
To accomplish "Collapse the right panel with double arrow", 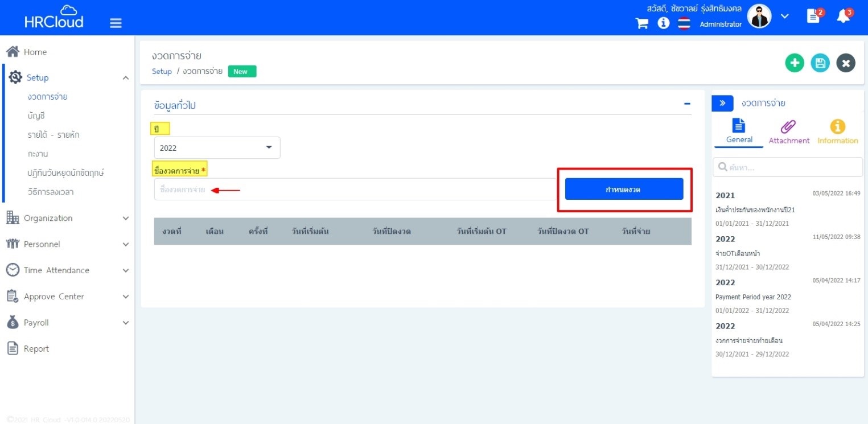I will (x=722, y=103).
